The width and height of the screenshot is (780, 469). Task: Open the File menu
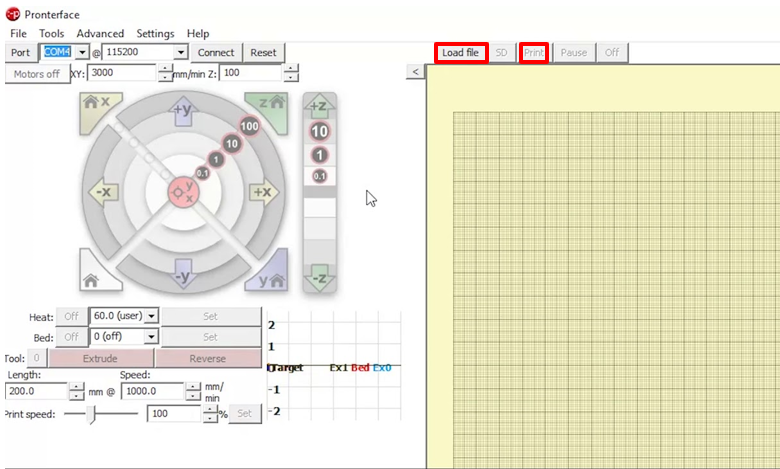(18, 33)
